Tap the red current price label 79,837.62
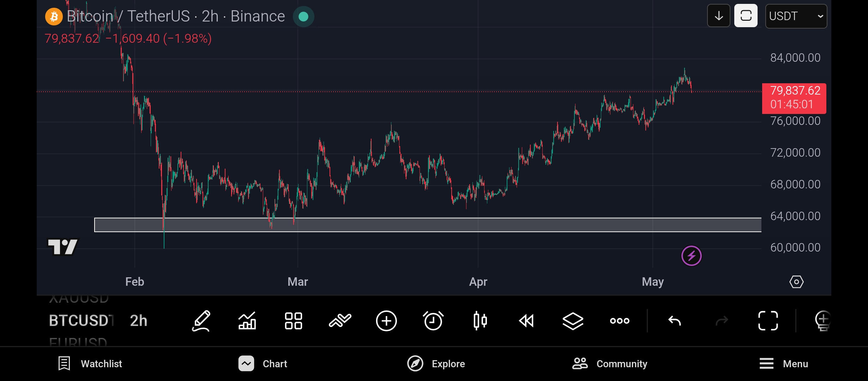Viewport: 868px width, 381px height. tap(794, 98)
